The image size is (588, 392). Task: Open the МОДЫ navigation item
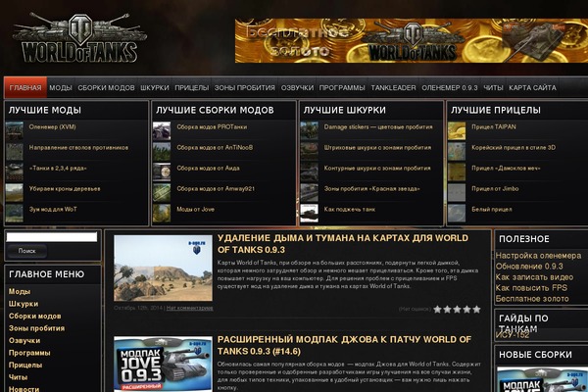pyautogui.click(x=61, y=88)
